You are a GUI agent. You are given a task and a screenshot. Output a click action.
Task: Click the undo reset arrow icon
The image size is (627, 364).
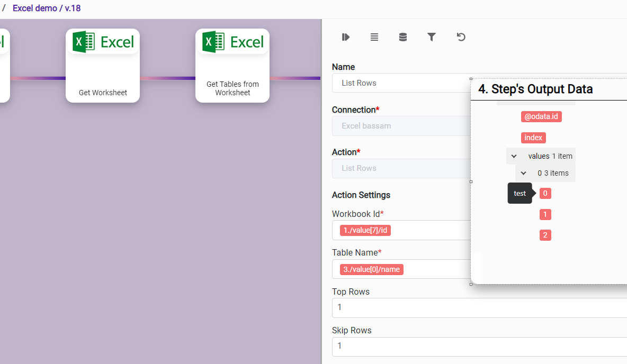click(x=461, y=37)
